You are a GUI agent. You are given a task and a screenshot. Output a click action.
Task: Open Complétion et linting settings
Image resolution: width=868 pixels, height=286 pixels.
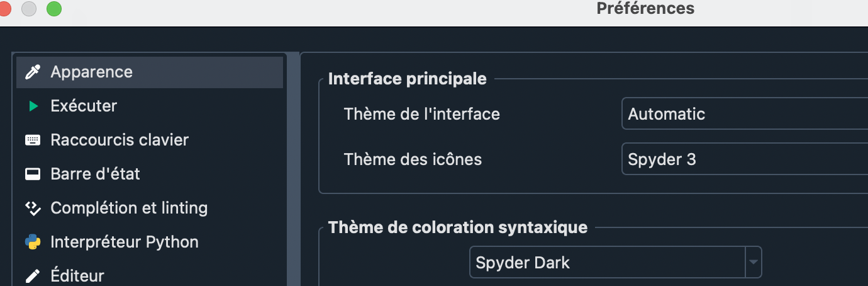tap(129, 208)
